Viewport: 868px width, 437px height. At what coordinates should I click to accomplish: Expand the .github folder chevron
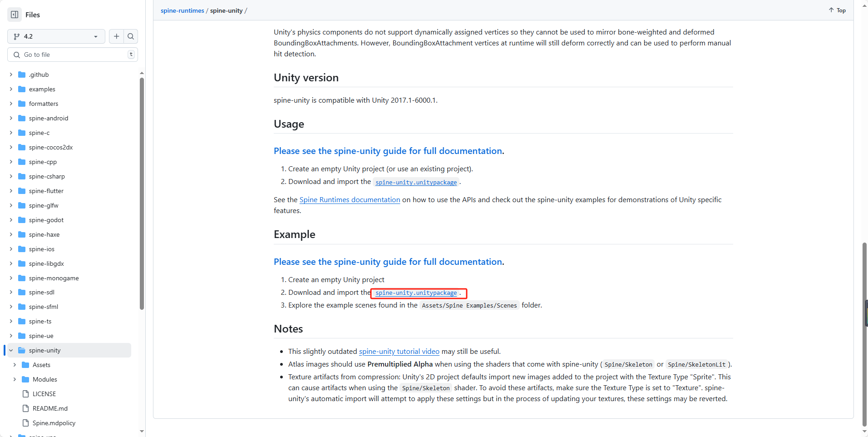click(11, 74)
